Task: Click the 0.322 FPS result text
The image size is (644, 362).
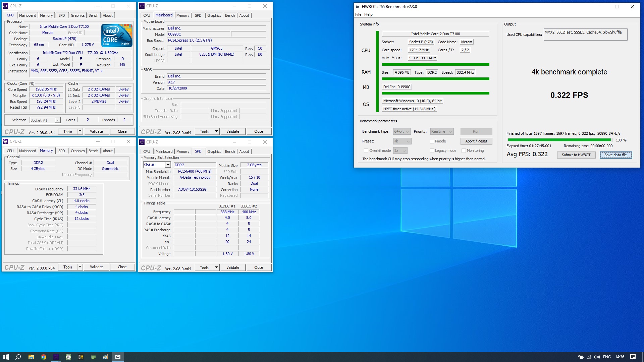Action: coord(569,95)
